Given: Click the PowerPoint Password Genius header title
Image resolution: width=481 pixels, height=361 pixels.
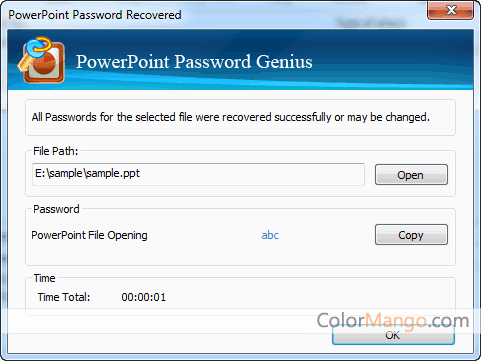Looking at the screenshot, I should point(194,62).
